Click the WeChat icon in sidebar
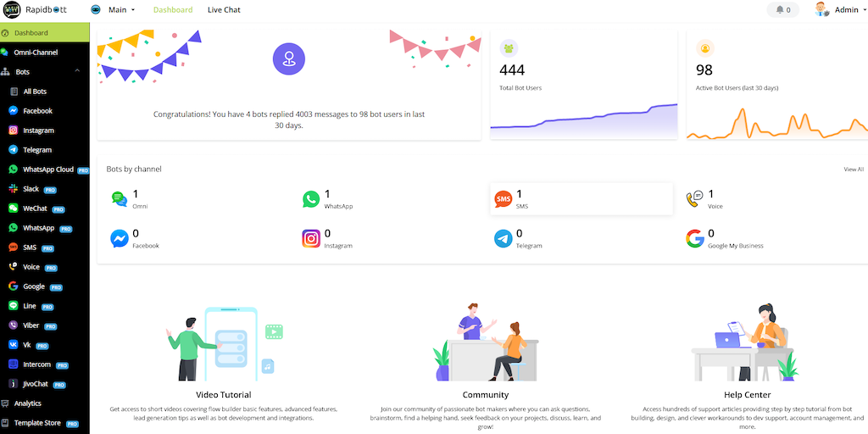Screen dimensions: 868x434 14,209
